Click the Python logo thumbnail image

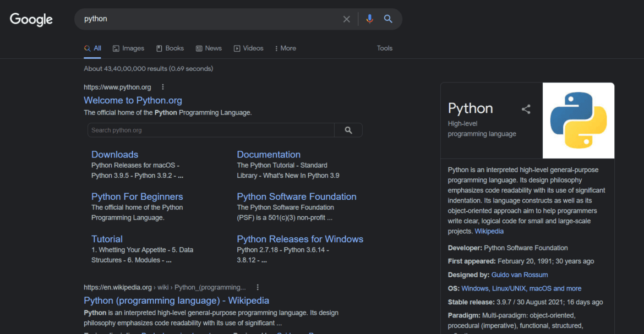578,121
